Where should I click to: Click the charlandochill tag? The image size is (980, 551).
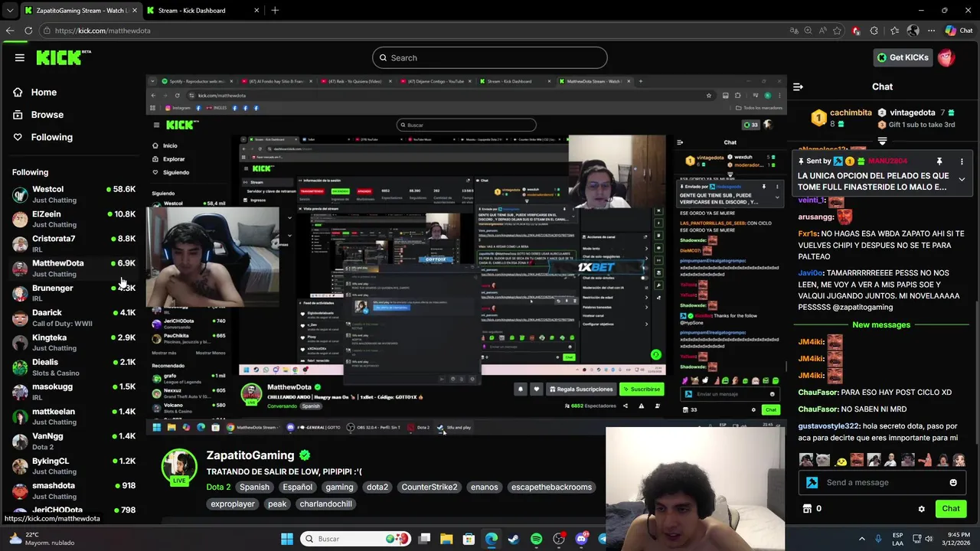pyautogui.click(x=326, y=504)
